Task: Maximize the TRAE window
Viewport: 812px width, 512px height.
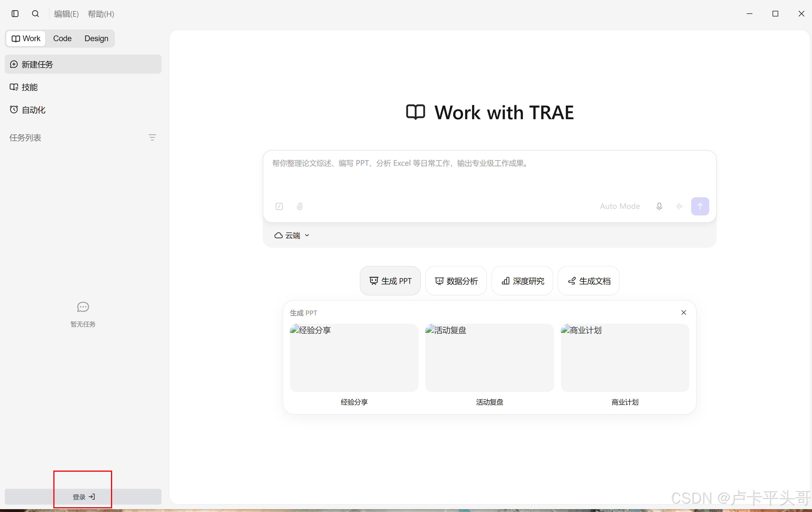Action: pyautogui.click(x=775, y=14)
